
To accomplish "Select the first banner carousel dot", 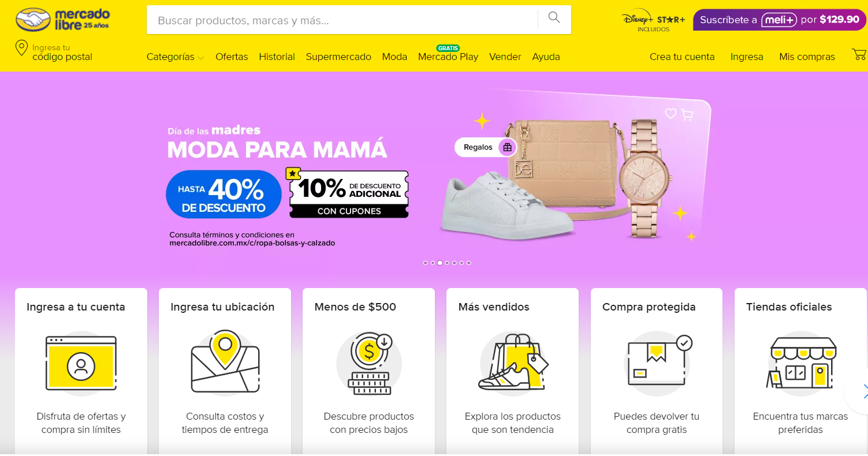I will coord(426,263).
